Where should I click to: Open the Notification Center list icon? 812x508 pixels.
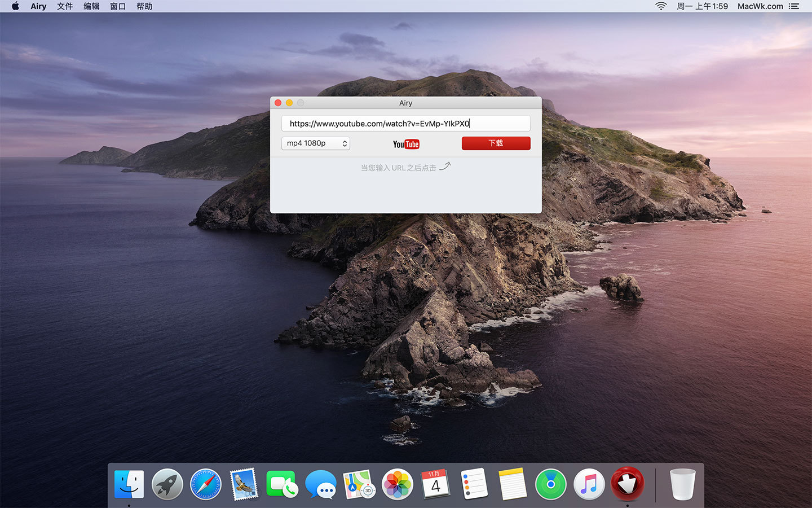point(794,6)
